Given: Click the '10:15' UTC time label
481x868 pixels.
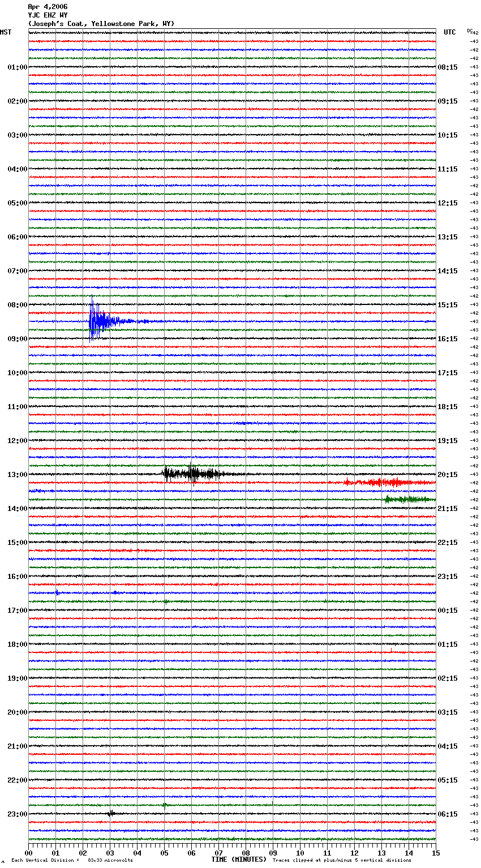Looking at the screenshot, I should click(448, 135).
